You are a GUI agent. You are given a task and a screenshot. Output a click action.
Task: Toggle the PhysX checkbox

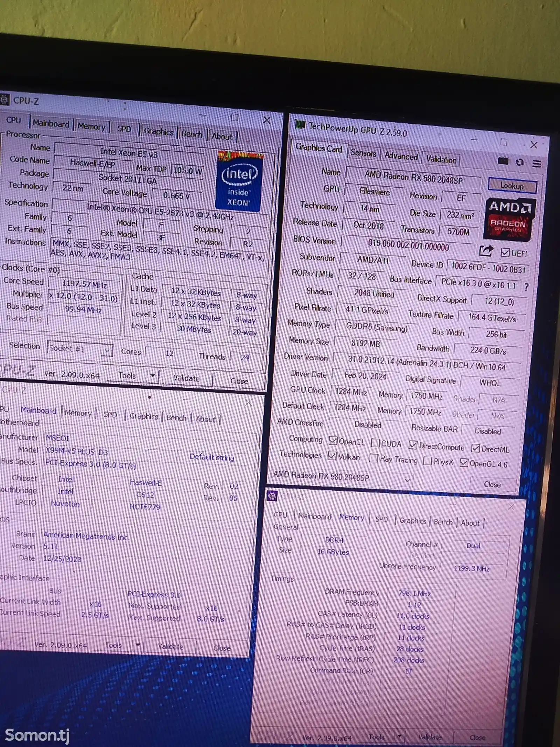(427, 461)
